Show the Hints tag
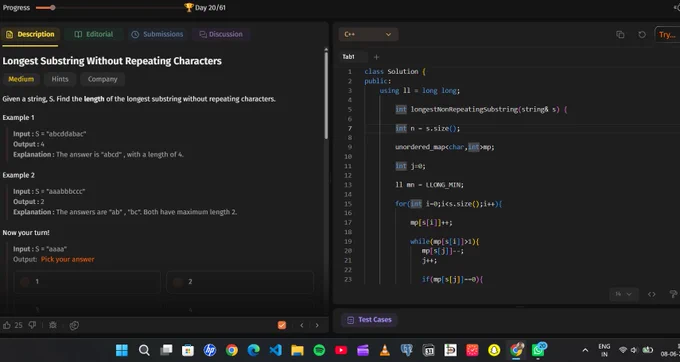The height and width of the screenshot is (362, 680). point(60,79)
